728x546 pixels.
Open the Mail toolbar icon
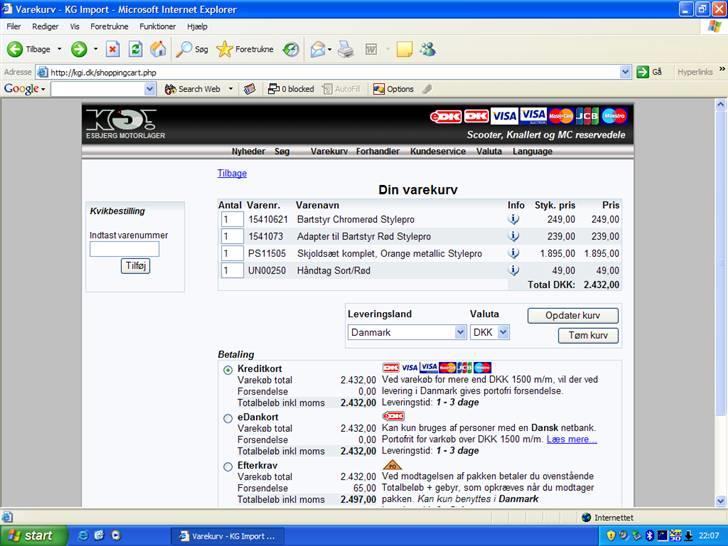click(318, 49)
